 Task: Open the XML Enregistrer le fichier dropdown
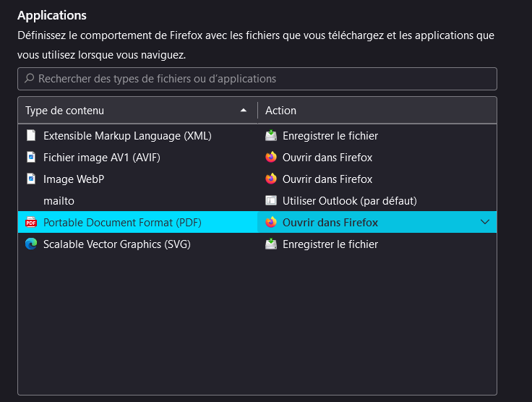pos(376,135)
